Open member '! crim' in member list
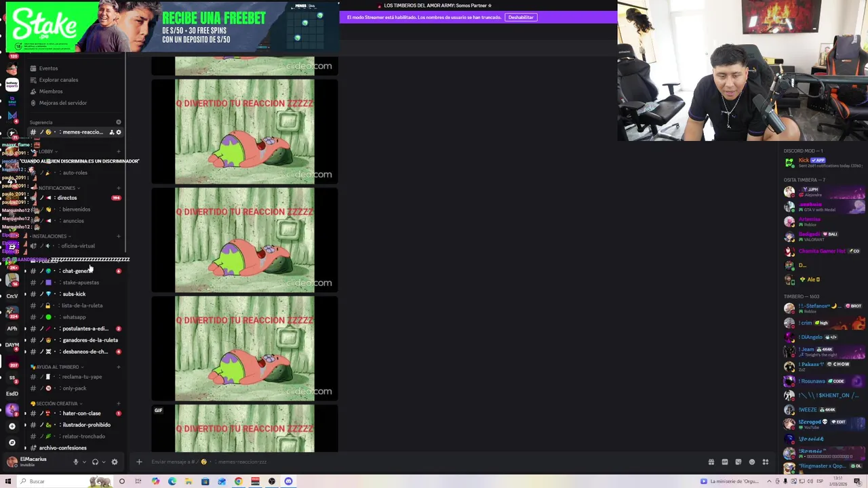868x488 pixels. [824, 323]
